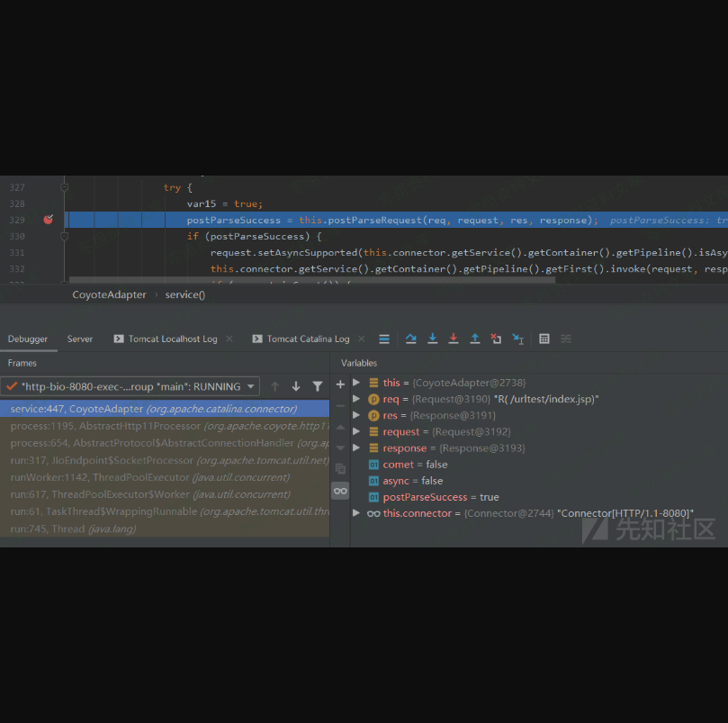Screen dimensions: 728x723
Task: Click the CoyoteAdapter breadcrumb
Action: 109,294
